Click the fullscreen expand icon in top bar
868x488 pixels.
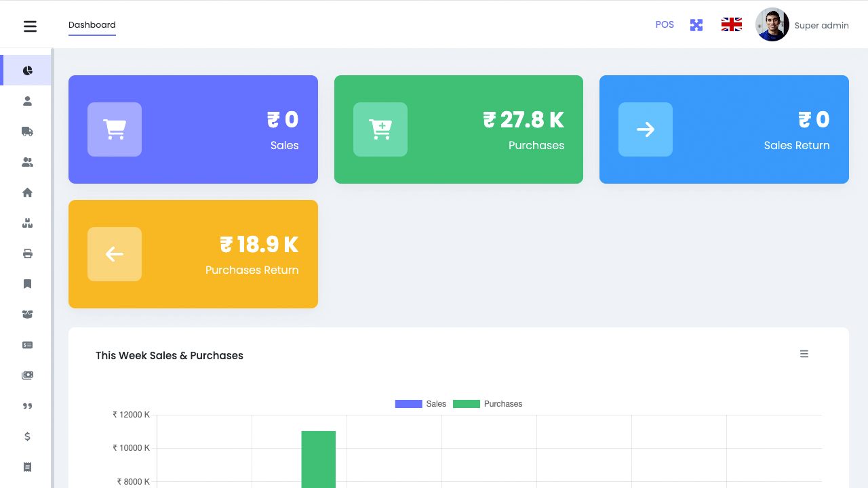(x=696, y=24)
